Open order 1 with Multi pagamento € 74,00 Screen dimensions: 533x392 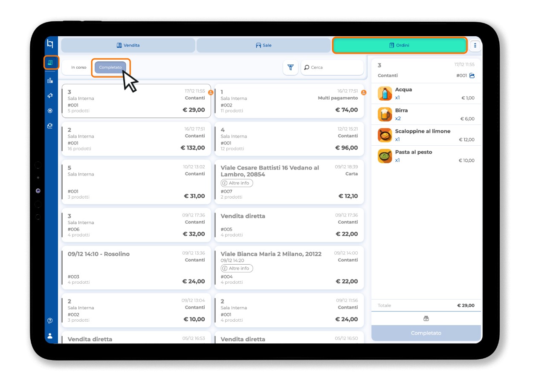tap(289, 101)
